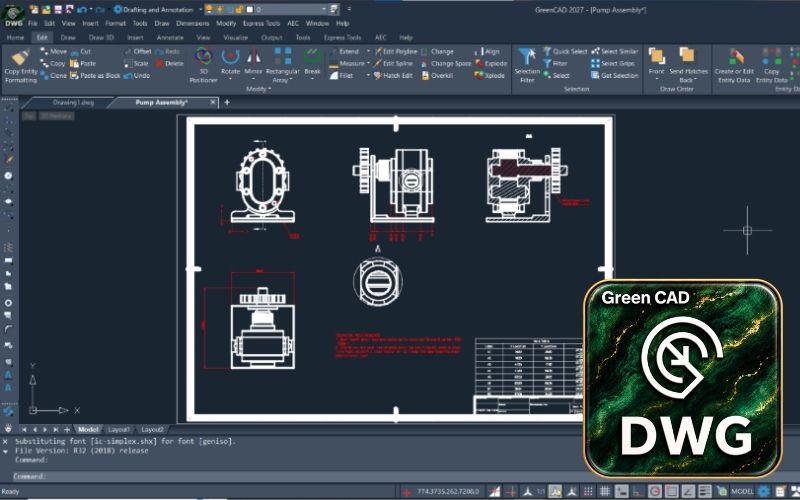Switch to the Visualize ribbon tab

pyautogui.click(x=236, y=37)
